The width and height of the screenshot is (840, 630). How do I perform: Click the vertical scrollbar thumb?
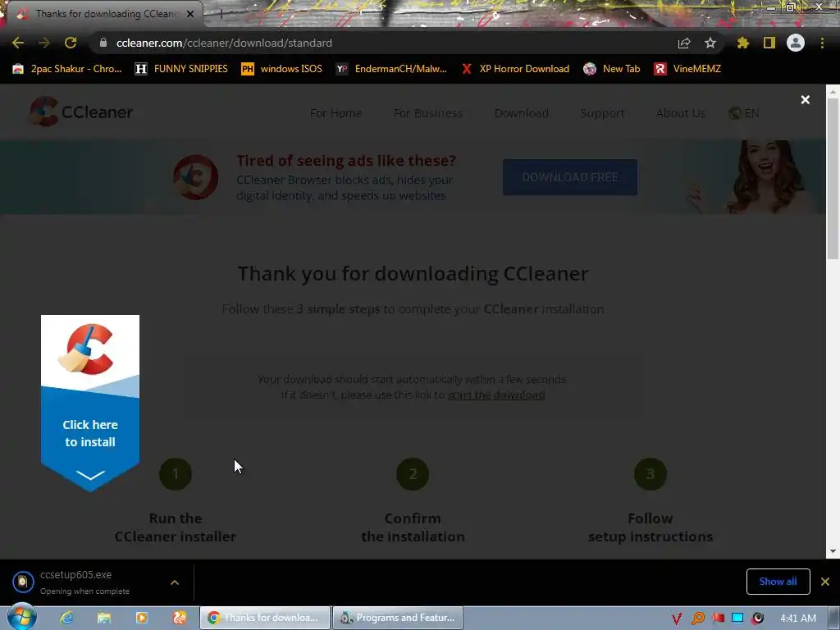point(833,180)
